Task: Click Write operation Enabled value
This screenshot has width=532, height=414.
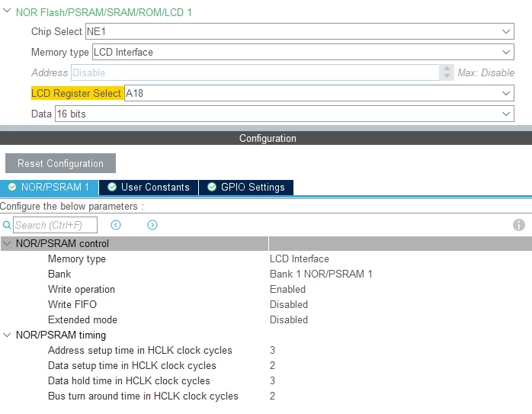Action: [287, 289]
